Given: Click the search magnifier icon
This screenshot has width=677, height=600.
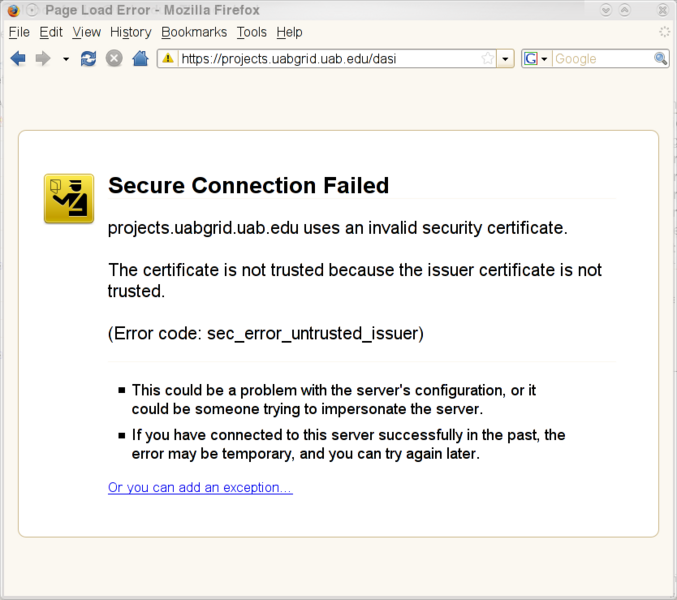Looking at the screenshot, I should 661,59.
